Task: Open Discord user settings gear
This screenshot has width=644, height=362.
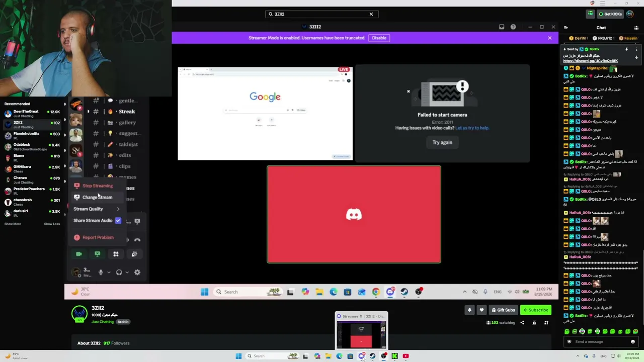Action: 137,273
